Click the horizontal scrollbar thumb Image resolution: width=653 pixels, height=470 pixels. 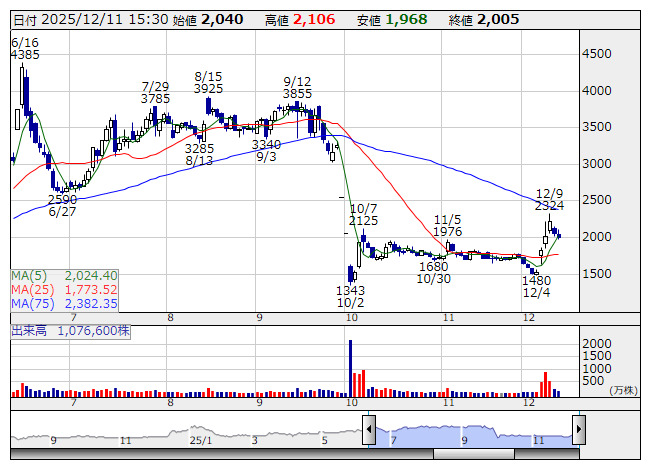pyautogui.click(x=474, y=454)
